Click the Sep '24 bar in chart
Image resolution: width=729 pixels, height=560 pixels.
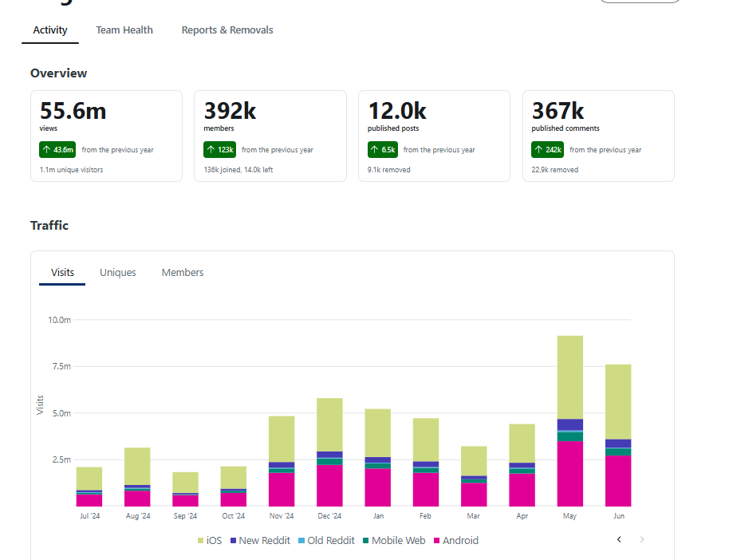tap(186, 489)
